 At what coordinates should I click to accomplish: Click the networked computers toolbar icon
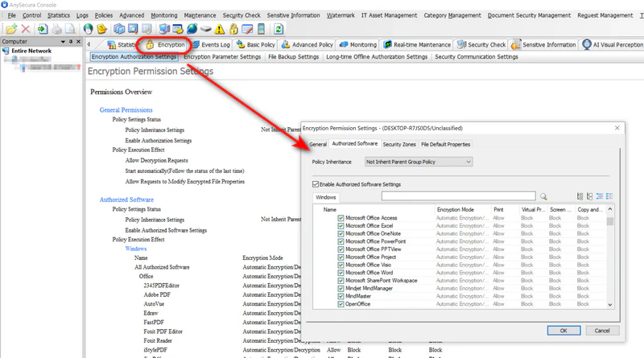[164, 29]
